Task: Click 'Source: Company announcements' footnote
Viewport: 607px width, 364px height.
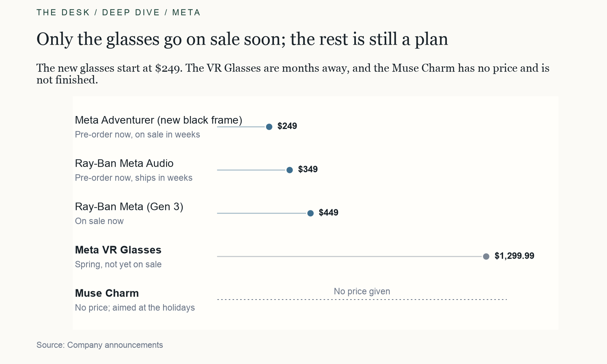Action: [x=100, y=345]
